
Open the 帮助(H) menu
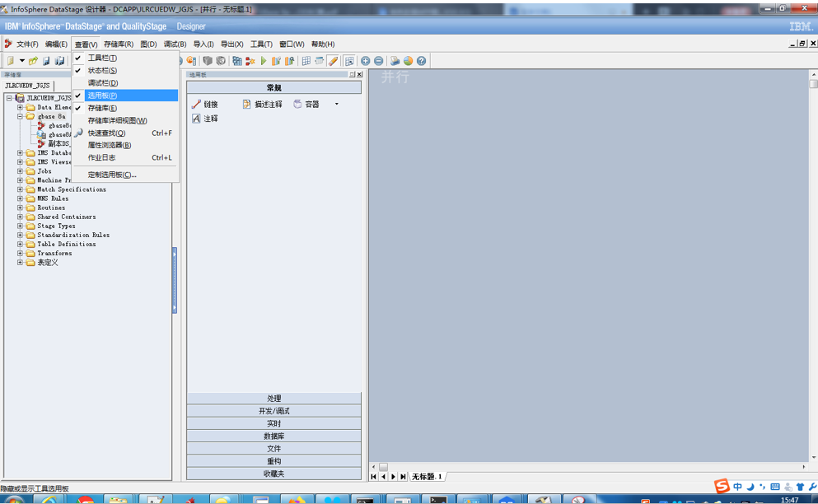pyautogui.click(x=323, y=44)
